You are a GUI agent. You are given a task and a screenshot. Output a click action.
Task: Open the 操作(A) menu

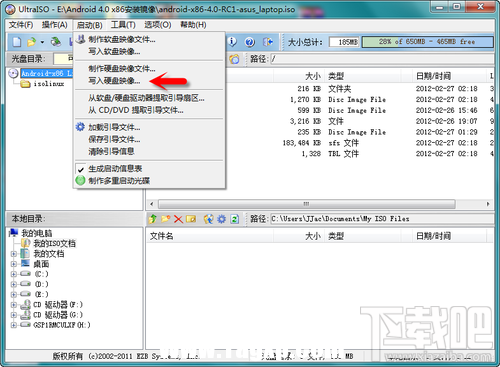pyautogui.click(x=55, y=25)
